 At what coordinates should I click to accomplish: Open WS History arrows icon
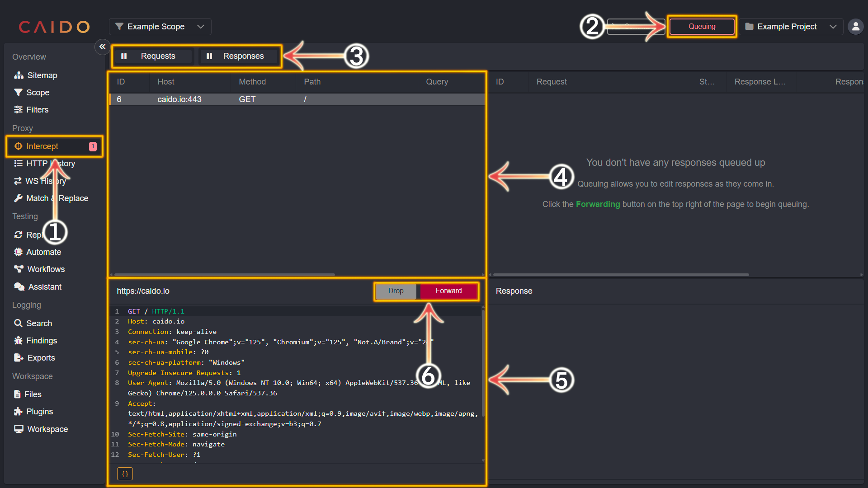(18, 181)
